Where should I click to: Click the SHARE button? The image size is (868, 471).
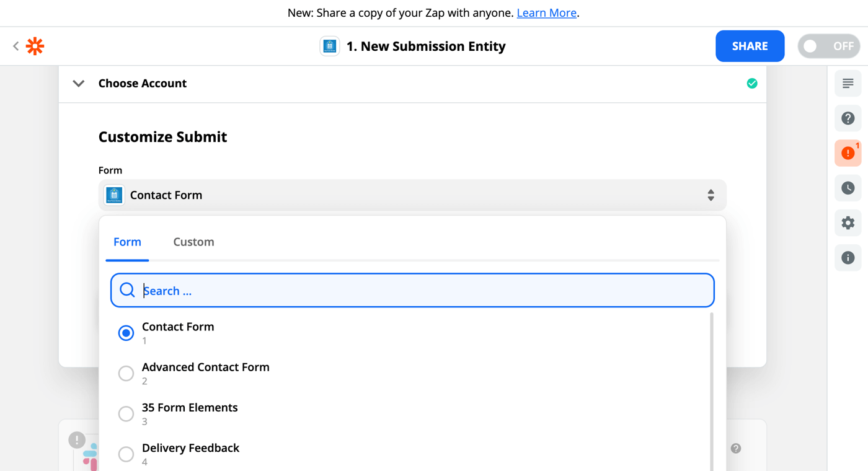[750, 46]
